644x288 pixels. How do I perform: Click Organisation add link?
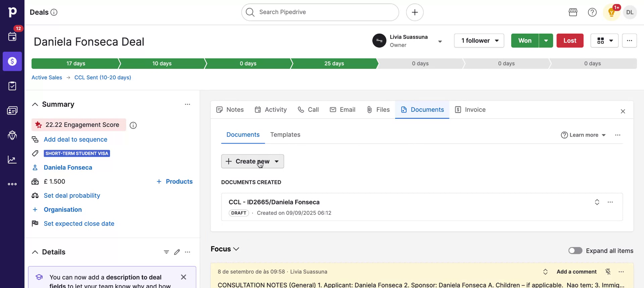pos(63,210)
